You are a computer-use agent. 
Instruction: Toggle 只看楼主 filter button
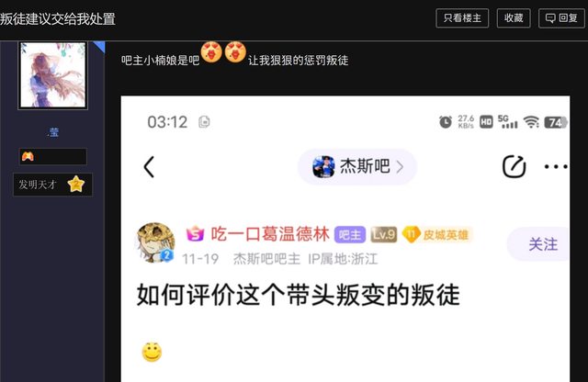point(462,18)
